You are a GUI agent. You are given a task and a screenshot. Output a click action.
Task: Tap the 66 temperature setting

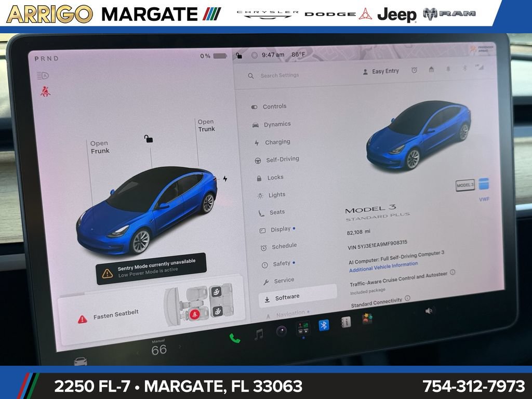click(x=159, y=350)
